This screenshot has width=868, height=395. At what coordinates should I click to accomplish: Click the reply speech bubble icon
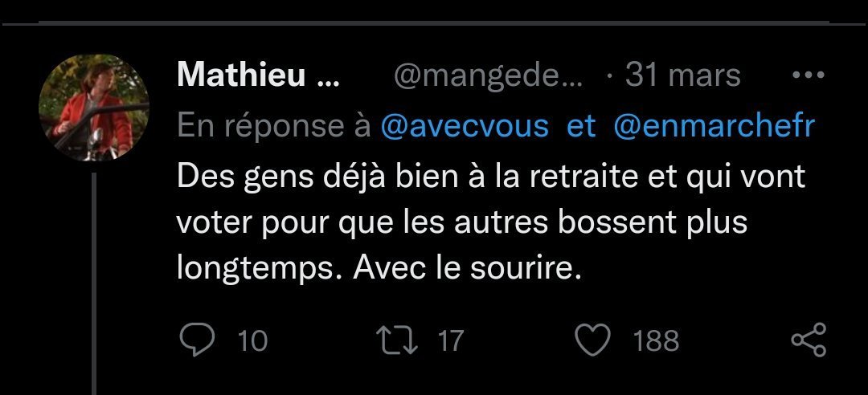(193, 340)
